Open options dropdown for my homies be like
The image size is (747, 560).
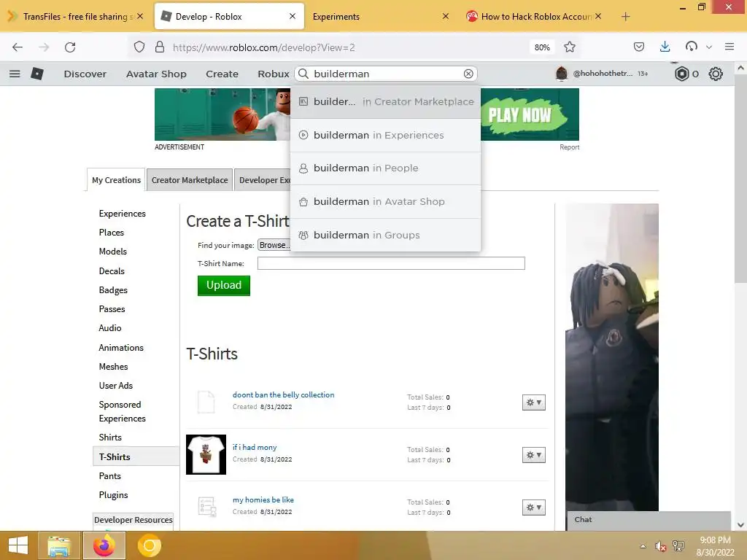click(533, 507)
